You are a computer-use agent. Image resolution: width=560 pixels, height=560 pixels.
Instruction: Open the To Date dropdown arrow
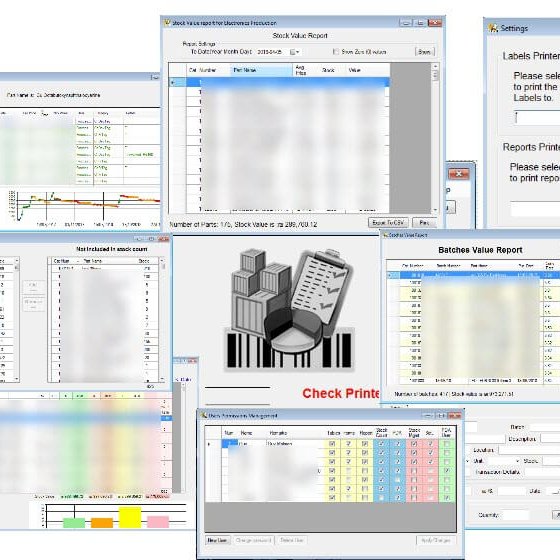coord(298,52)
